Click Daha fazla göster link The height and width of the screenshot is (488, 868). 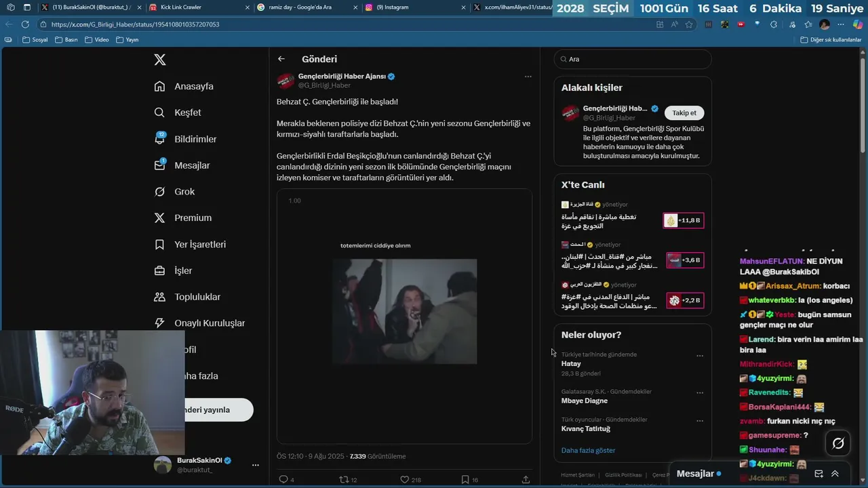coord(588,450)
